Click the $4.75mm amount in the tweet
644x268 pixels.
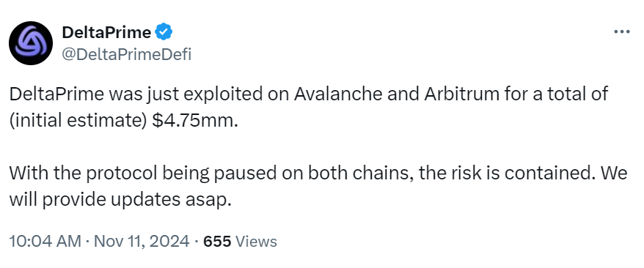(194, 122)
